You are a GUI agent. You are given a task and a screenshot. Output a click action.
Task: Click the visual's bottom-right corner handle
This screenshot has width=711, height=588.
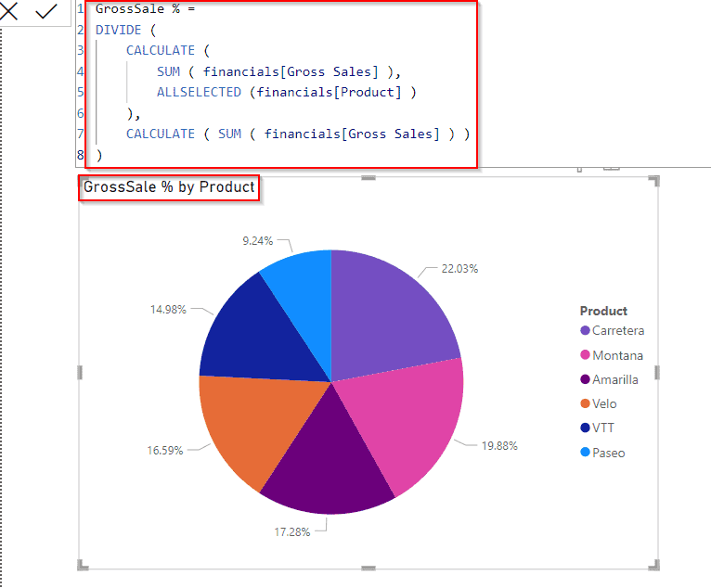click(x=654, y=565)
